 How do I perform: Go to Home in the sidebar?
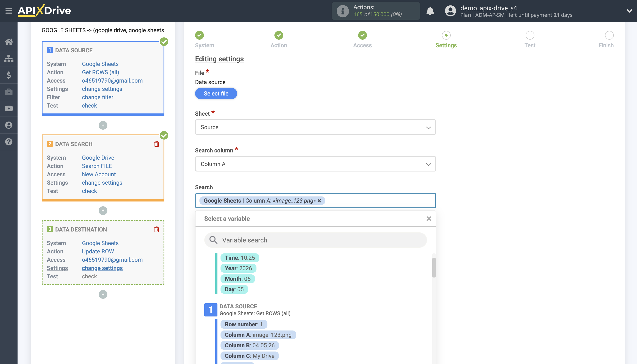click(9, 42)
